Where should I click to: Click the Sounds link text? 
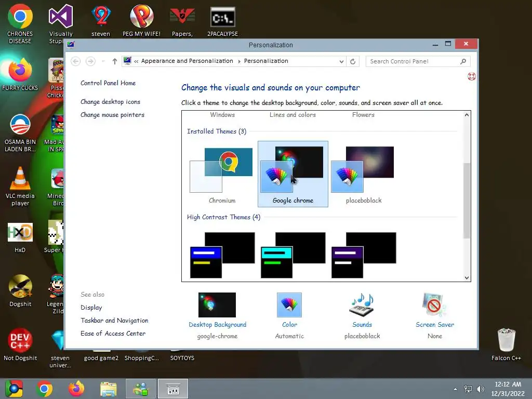(x=362, y=325)
